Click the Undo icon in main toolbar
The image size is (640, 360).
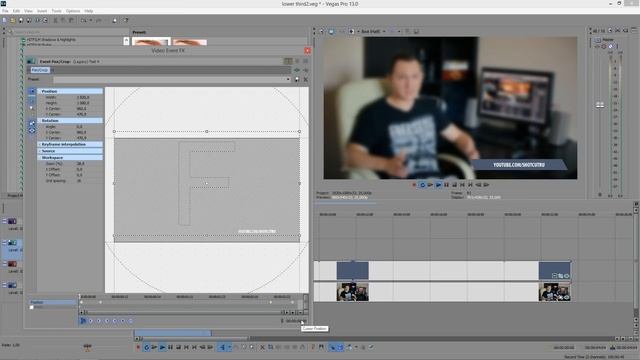pos(83,20)
